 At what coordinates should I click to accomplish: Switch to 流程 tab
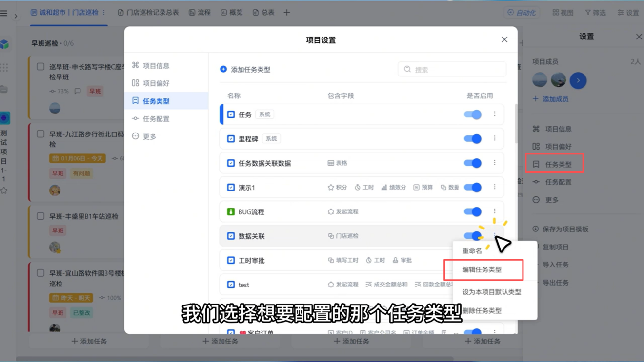click(200, 13)
